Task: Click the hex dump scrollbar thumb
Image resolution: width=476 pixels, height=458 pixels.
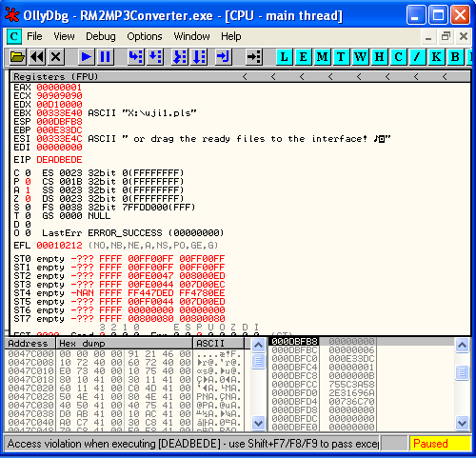Action: click(258, 361)
